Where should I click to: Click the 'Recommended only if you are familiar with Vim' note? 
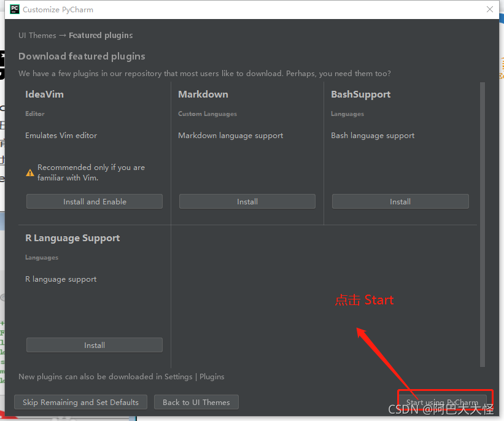[91, 172]
